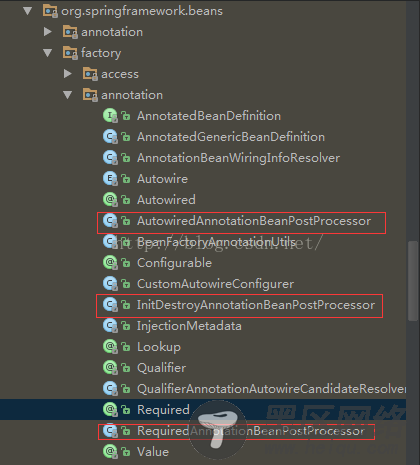The width and height of the screenshot is (420, 465).
Task: Click the interface icon of AnnotatedBeanDefinition
Action: coord(110,116)
